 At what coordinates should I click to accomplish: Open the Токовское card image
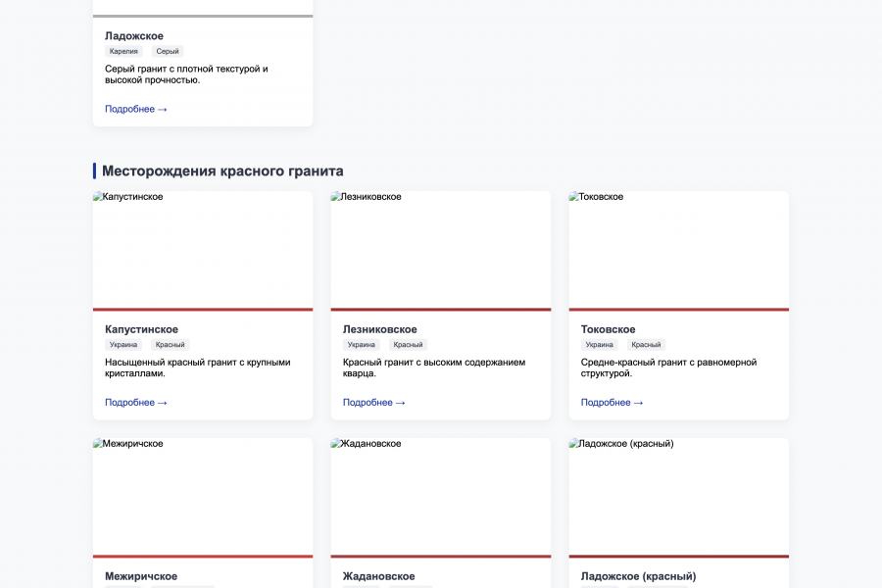tap(678, 250)
